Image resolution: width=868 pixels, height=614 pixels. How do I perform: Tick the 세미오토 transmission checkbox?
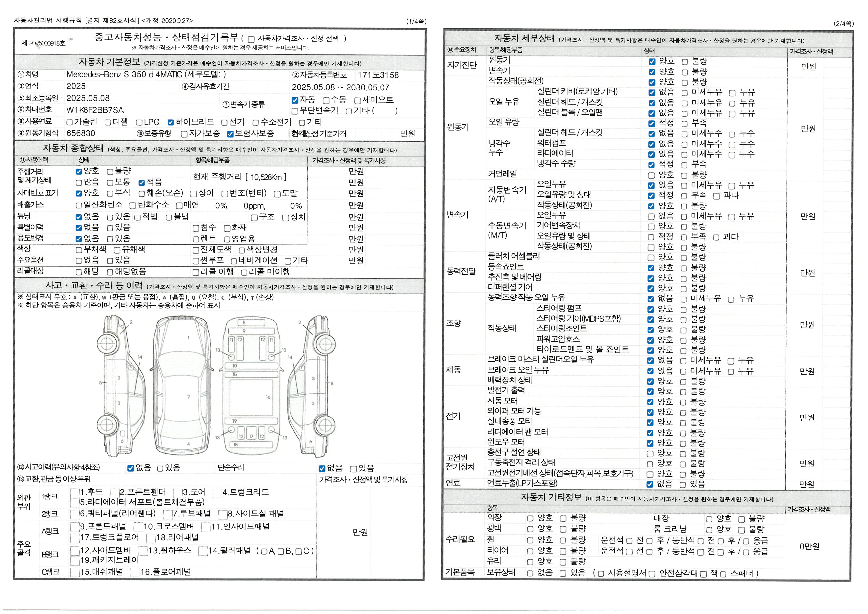pyautogui.click(x=357, y=101)
